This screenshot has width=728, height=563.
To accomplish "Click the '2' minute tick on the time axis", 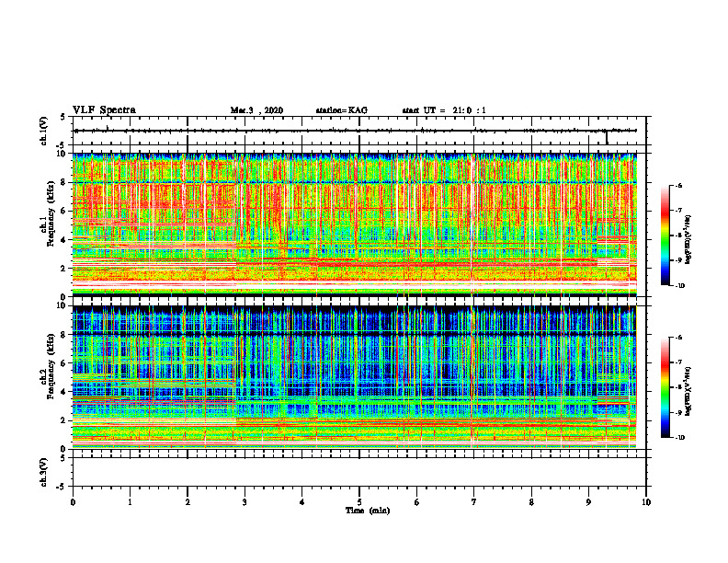I will [x=188, y=502].
